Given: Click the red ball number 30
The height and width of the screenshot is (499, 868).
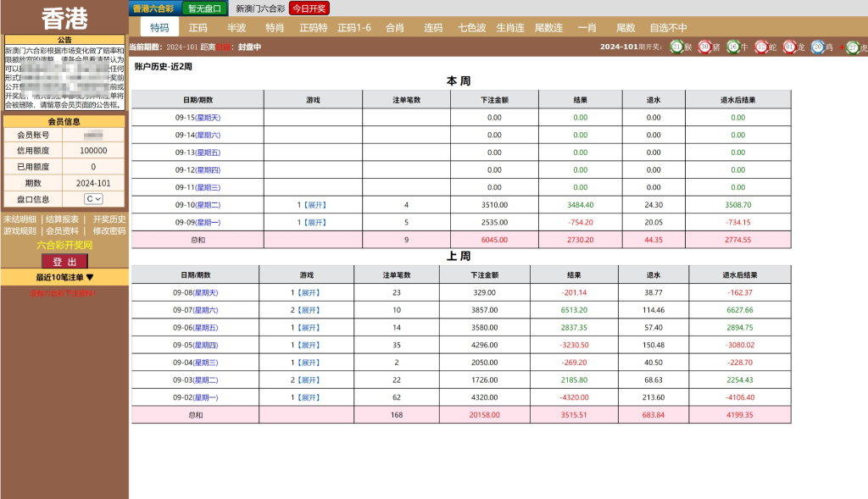Looking at the screenshot, I should [704, 47].
